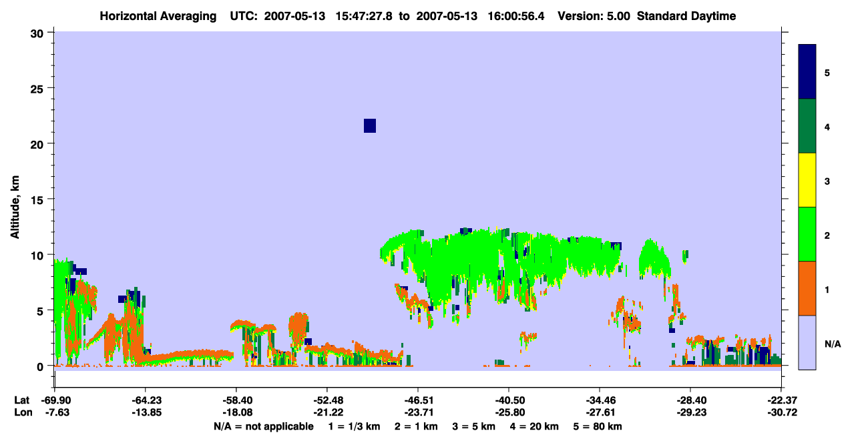The image size is (868, 445).
Task: Click the 'Lon' row label
Action: pyautogui.click(x=22, y=413)
